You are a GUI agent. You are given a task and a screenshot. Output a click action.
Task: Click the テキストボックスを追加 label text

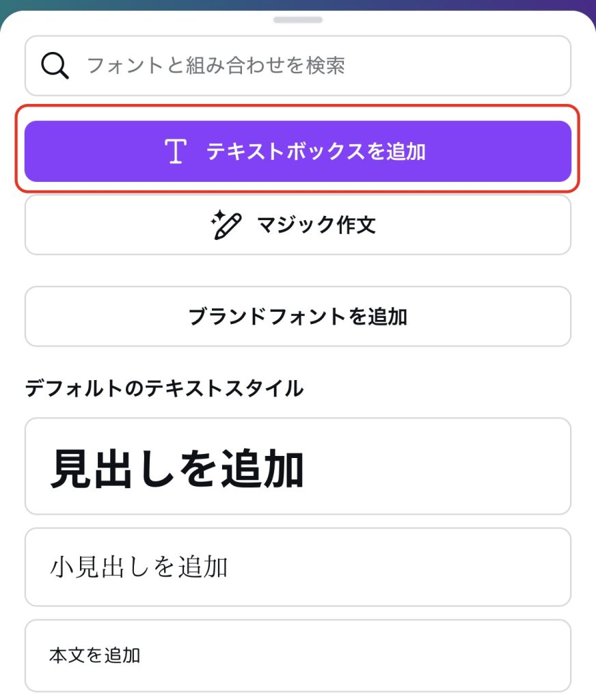(316, 151)
